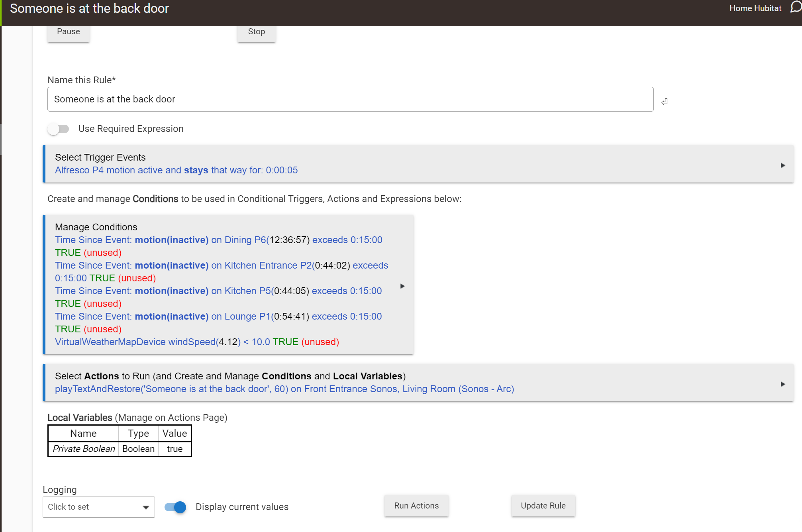Click Update Rule button
This screenshot has width=802, height=532.
click(x=543, y=506)
